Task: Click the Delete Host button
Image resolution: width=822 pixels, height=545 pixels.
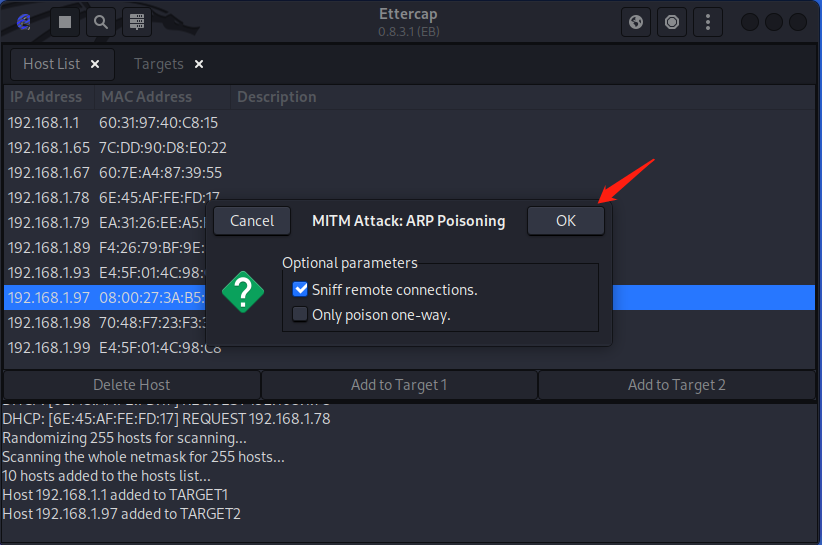Action: (132, 385)
